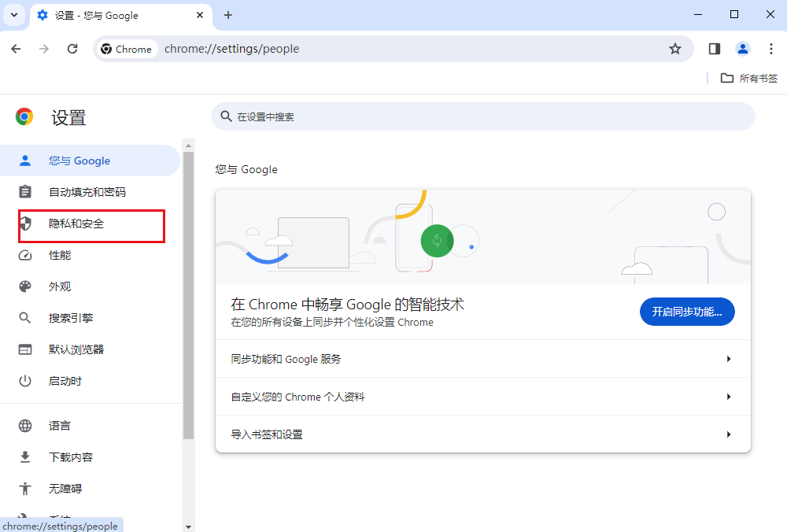
Task: Click the settings gear tab favicon
Action: click(42, 15)
